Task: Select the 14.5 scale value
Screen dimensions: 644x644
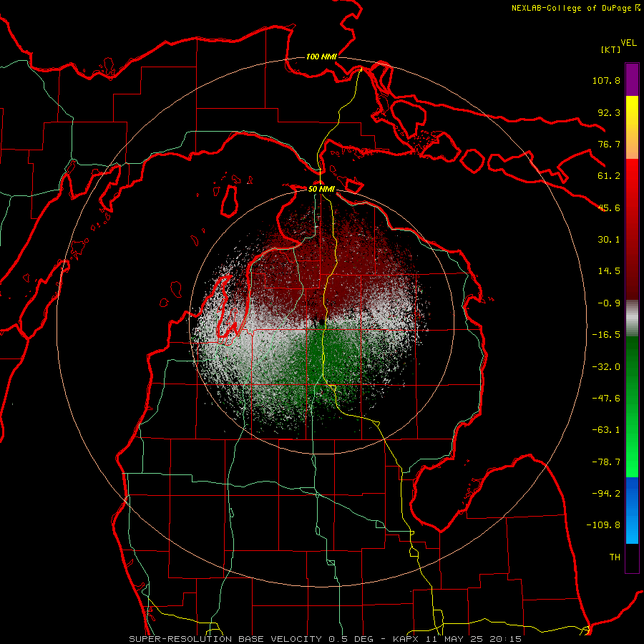Action: point(609,271)
